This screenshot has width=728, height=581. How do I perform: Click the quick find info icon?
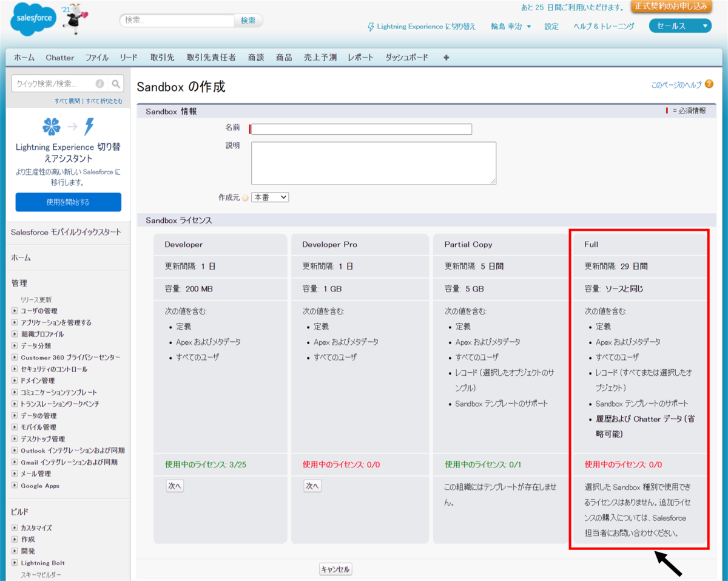(100, 84)
